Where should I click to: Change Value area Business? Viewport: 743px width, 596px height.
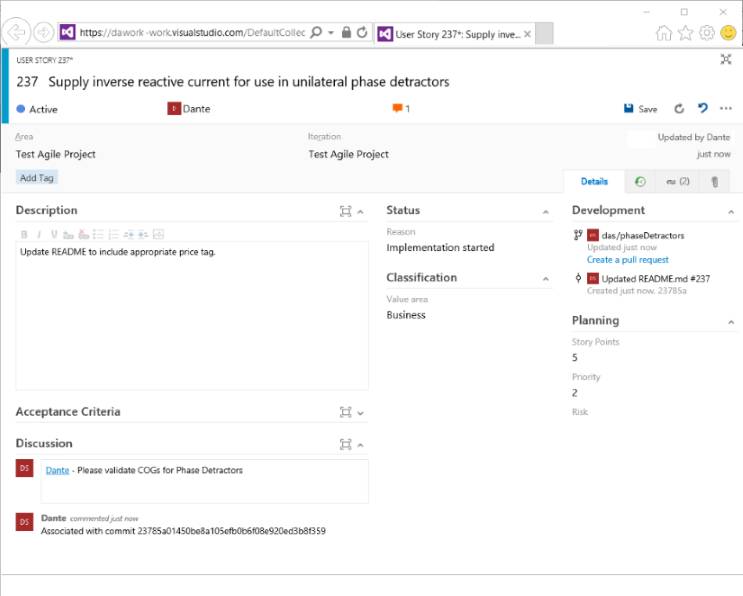point(406,315)
